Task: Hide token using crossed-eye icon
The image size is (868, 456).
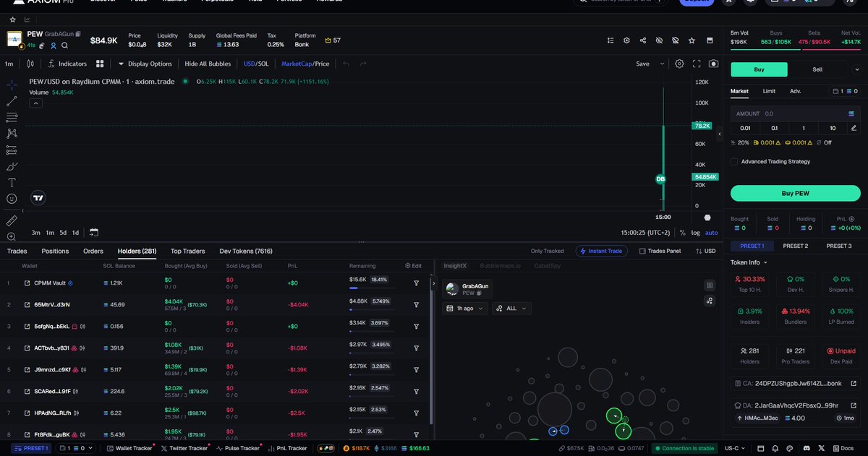Action: [659, 40]
